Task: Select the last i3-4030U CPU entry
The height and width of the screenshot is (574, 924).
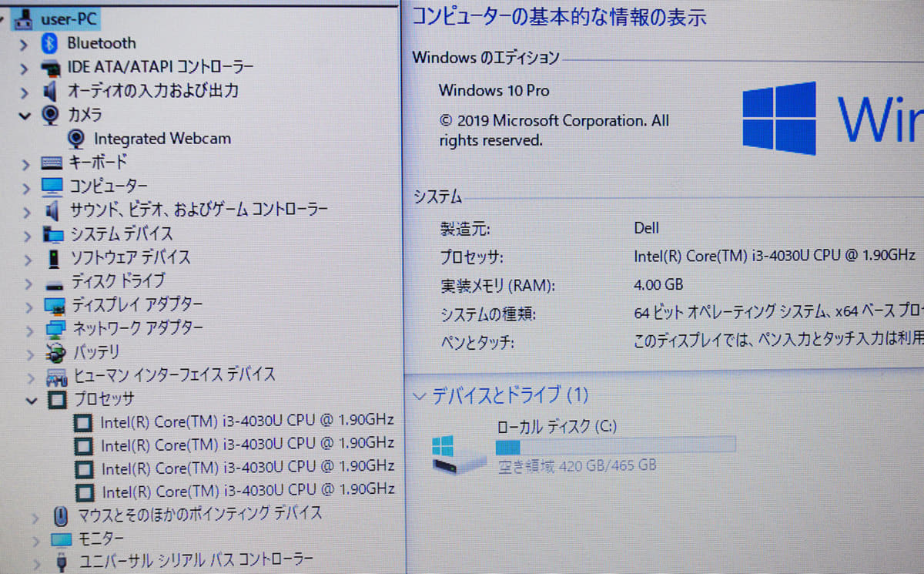Action: click(x=248, y=490)
